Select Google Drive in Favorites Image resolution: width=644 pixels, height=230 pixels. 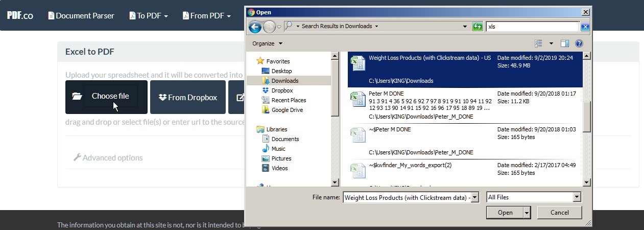287,110
